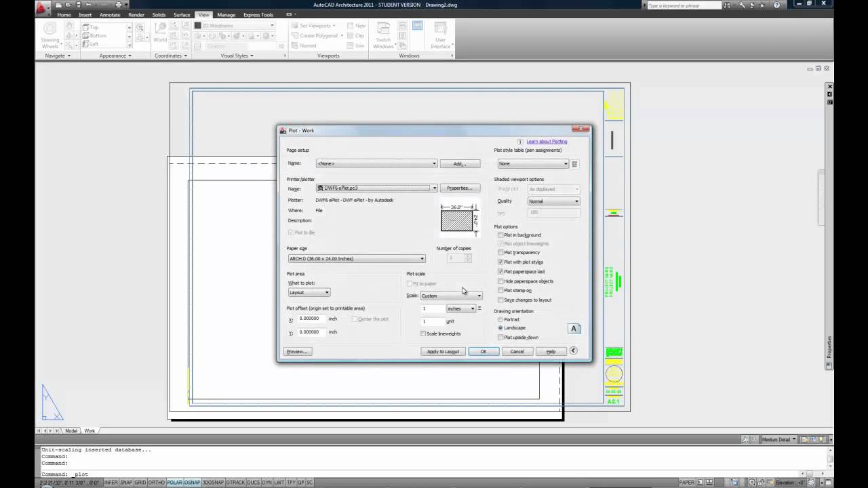Switch to the Home ribbon tab
The width and height of the screenshot is (868, 488).
tap(64, 14)
